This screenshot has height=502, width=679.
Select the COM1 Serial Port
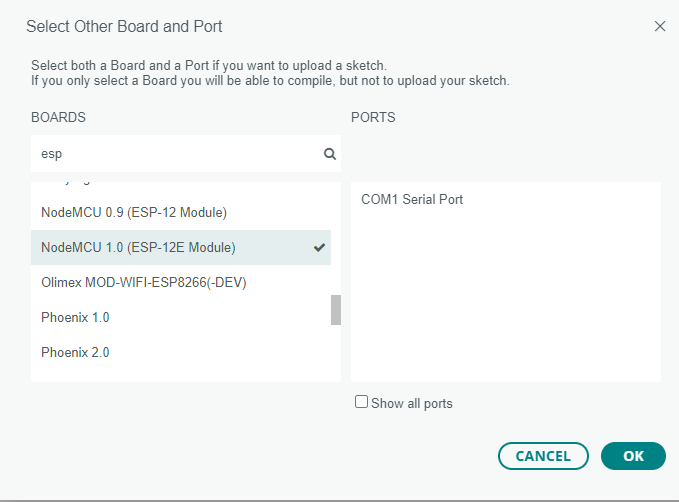pyautogui.click(x=412, y=199)
